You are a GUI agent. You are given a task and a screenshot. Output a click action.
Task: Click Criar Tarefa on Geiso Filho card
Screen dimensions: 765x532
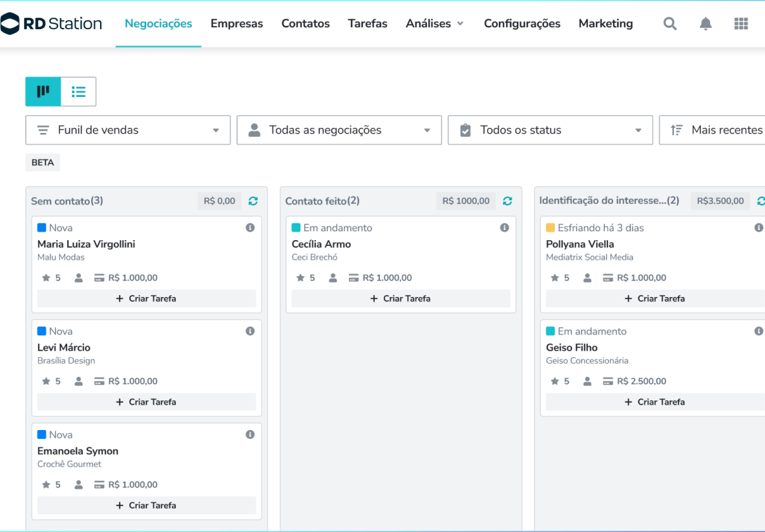point(655,402)
